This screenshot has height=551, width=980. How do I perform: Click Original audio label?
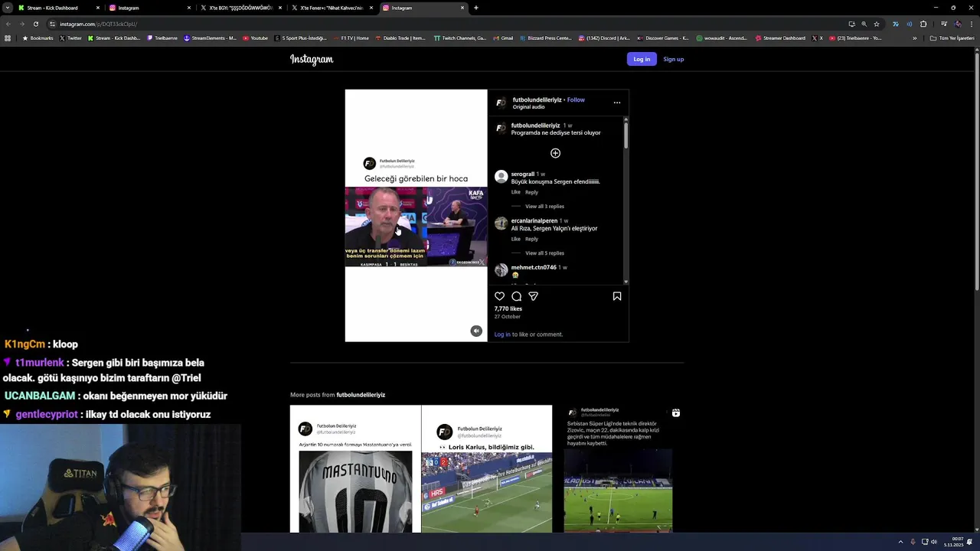point(529,107)
